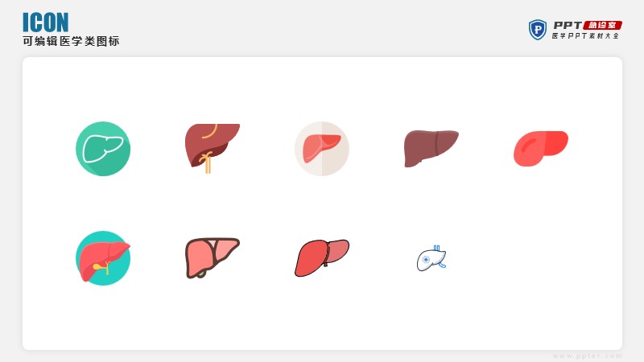The height and width of the screenshot is (362, 644).
Task: Click the blue ICON title text
Action: (45, 23)
